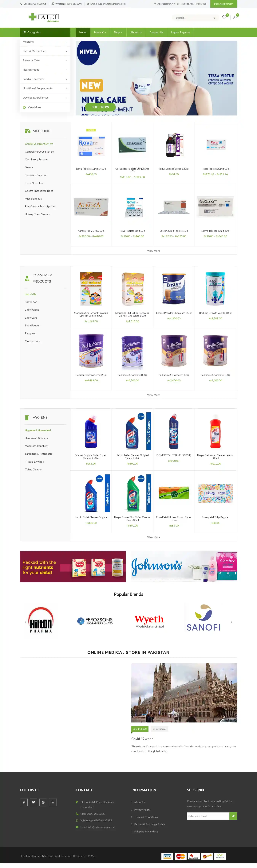Open the shopping bag cart icon

(235, 17)
